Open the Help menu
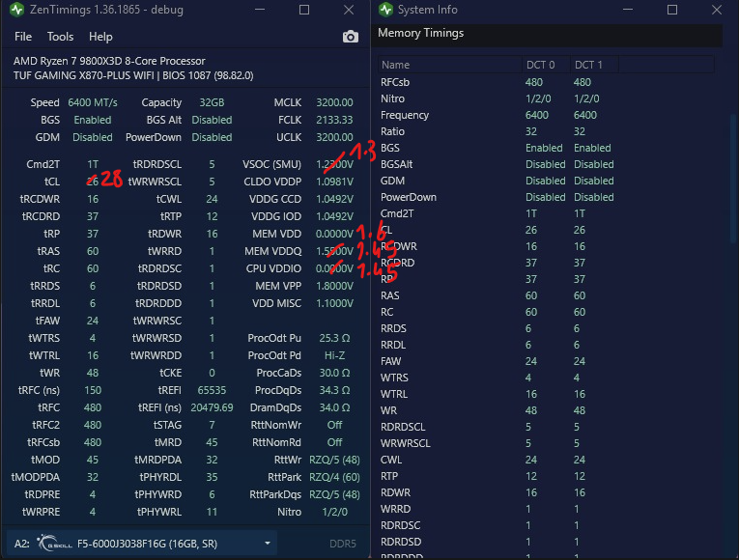739x560 pixels. 100,37
